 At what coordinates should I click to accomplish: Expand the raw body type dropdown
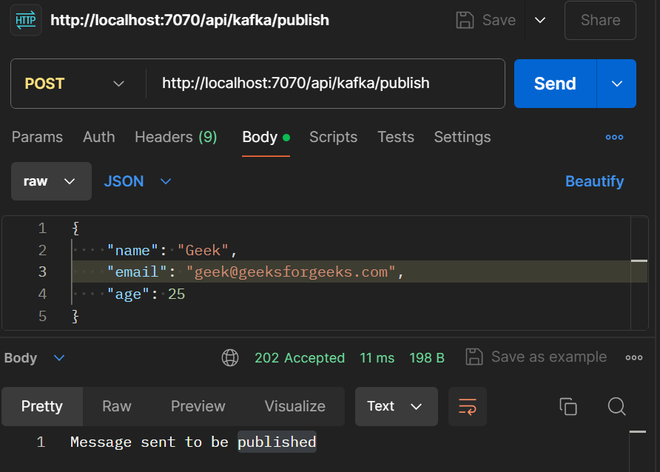(x=51, y=181)
